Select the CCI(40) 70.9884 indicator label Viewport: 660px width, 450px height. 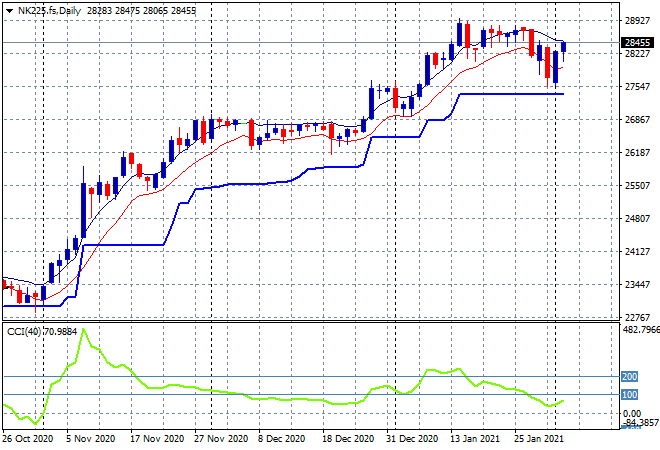tap(42, 332)
